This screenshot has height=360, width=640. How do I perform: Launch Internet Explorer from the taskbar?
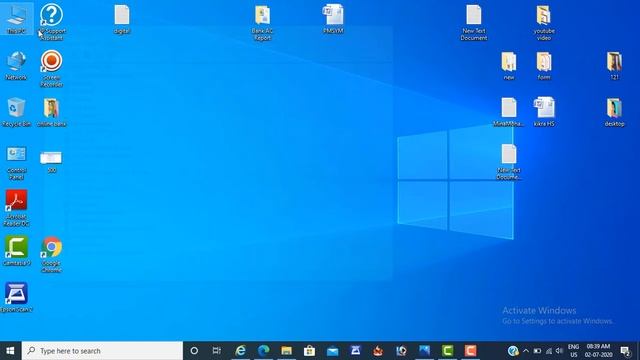click(240, 351)
